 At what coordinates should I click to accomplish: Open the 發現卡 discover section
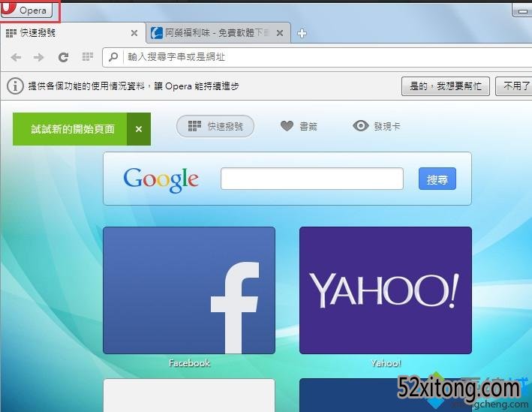coord(376,126)
